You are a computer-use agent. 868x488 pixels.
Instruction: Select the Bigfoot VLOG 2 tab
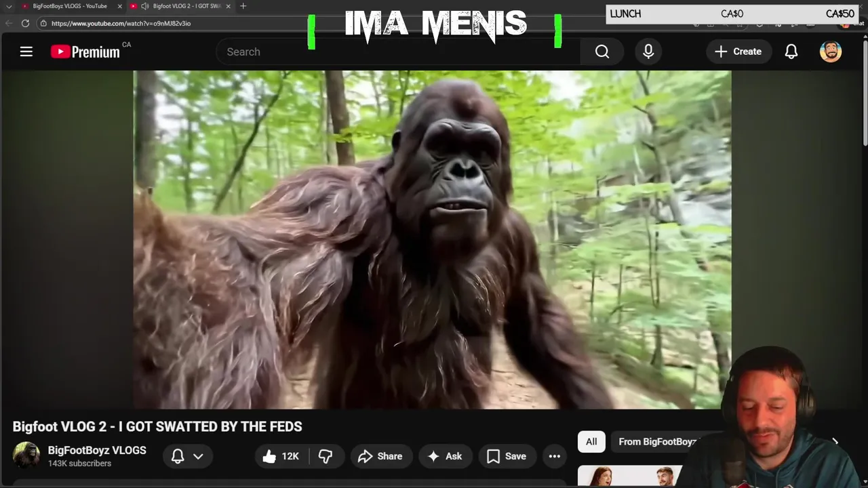(181, 6)
